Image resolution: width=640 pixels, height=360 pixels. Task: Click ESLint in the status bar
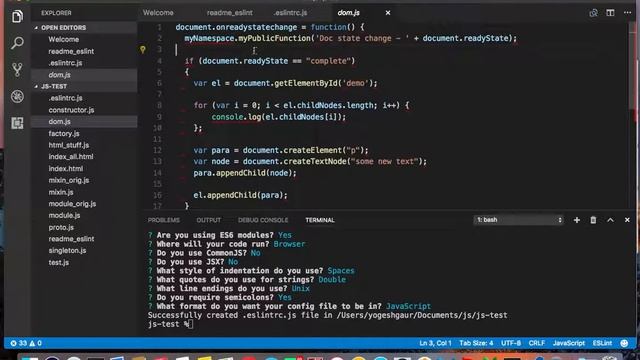click(602, 343)
